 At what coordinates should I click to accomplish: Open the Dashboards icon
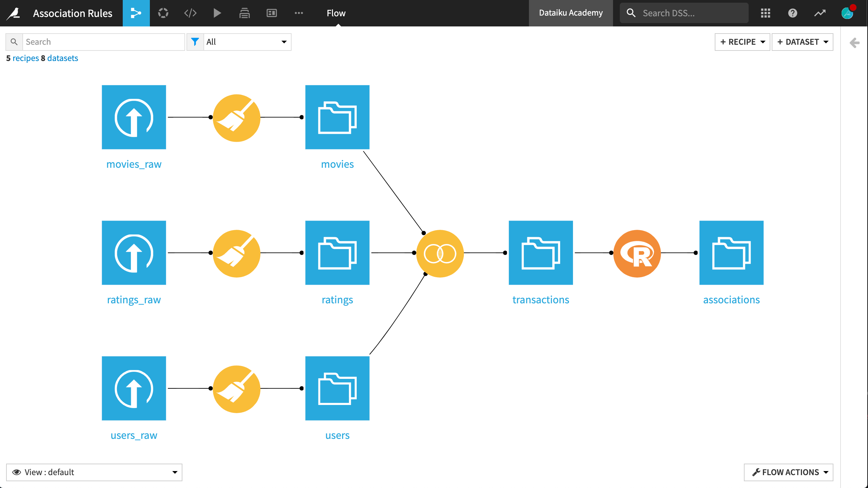(272, 13)
